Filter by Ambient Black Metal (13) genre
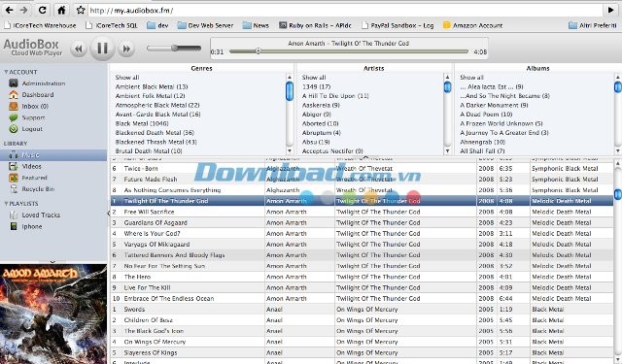Screen dimensions: 622x364 pyautogui.click(x=152, y=86)
